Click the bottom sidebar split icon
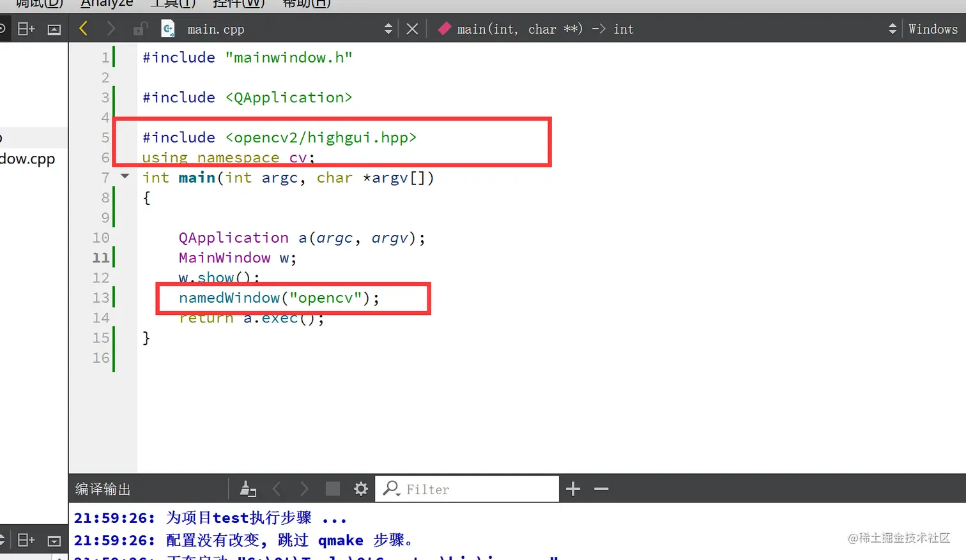 coord(26,540)
